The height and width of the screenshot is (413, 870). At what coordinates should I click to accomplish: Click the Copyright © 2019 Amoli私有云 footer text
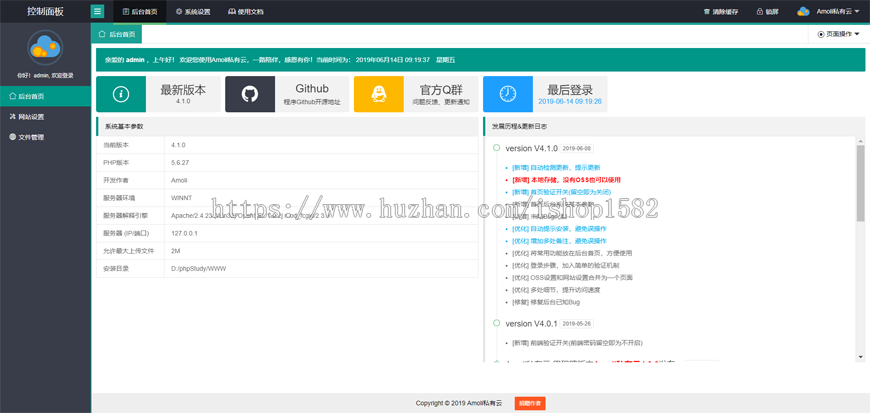click(459, 404)
